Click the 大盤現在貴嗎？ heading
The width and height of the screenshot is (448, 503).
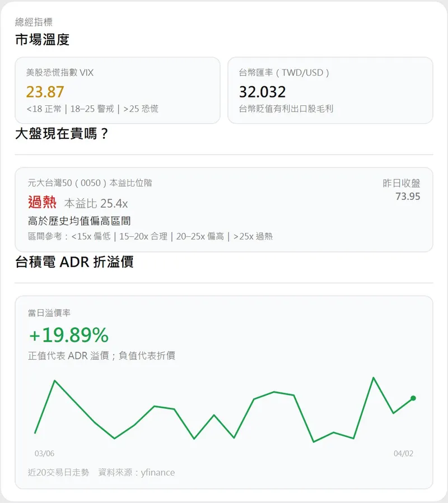coord(62,134)
